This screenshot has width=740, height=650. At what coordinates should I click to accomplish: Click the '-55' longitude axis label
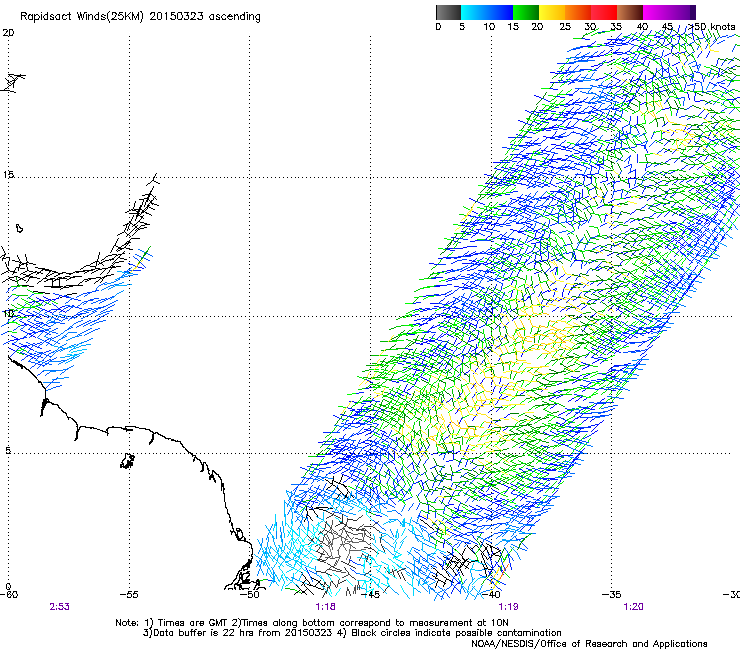[129, 594]
